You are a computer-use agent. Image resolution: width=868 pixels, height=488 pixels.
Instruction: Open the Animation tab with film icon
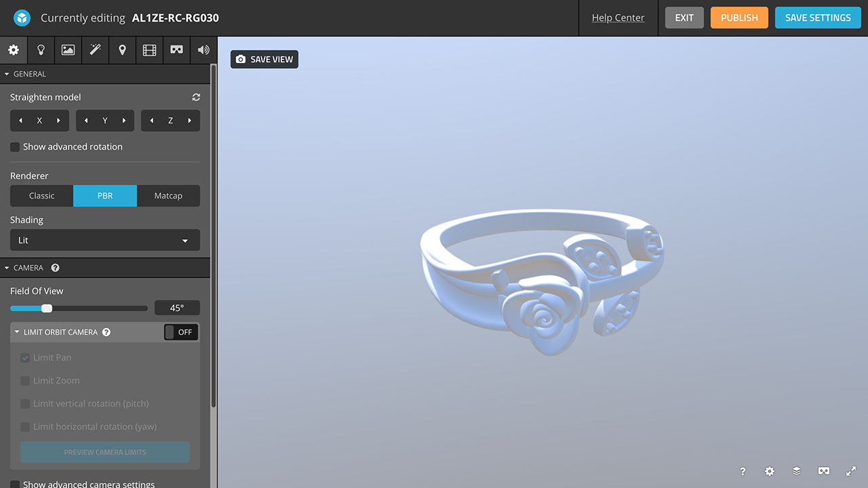pyautogui.click(x=149, y=50)
